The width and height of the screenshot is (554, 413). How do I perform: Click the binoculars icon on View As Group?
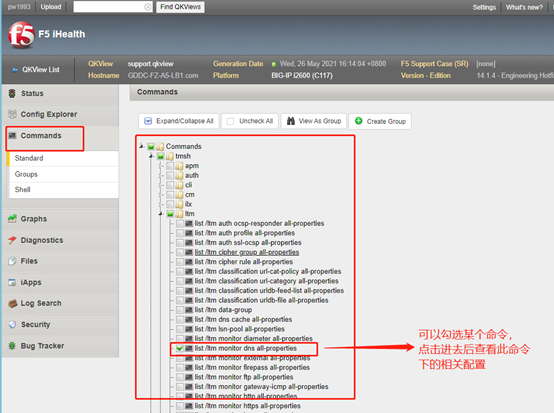(x=291, y=121)
